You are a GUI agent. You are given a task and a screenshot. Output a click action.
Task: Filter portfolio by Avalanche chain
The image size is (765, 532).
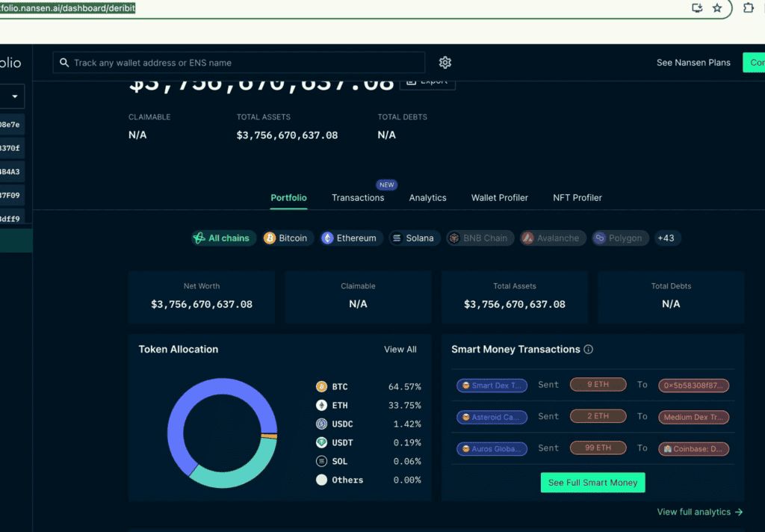click(553, 238)
